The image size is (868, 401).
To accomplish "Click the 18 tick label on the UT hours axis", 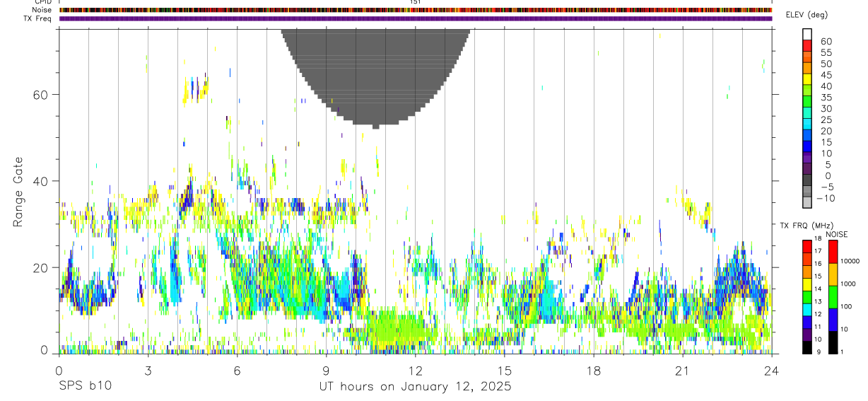I will (x=593, y=371).
